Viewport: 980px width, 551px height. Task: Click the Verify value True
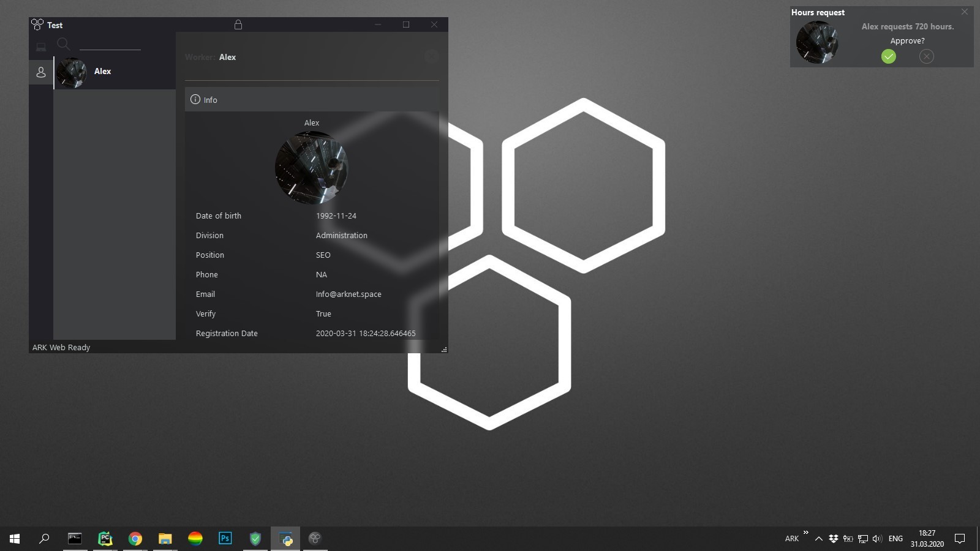pyautogui.click(x=323, y=313)
